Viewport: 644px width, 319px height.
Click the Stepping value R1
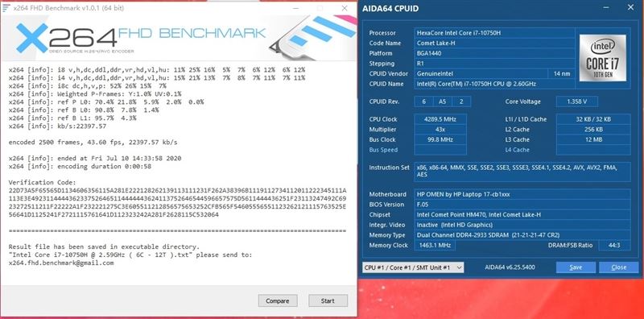(494, 64)
